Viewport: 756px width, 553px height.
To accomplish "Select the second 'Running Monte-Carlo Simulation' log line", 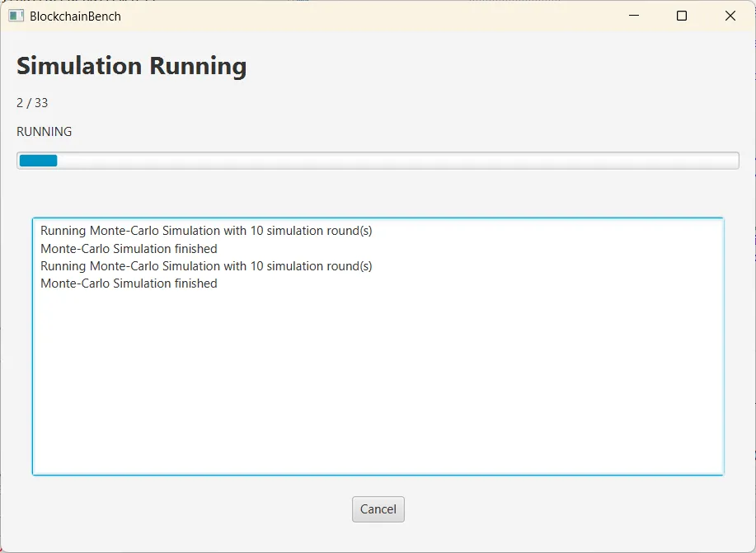I will [206, 265].
